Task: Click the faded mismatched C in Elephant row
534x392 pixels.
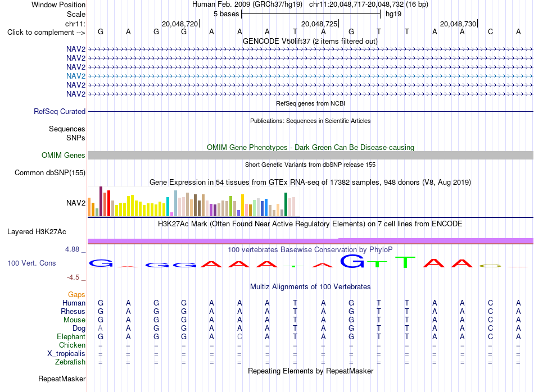Action: [x=240, y=337]
